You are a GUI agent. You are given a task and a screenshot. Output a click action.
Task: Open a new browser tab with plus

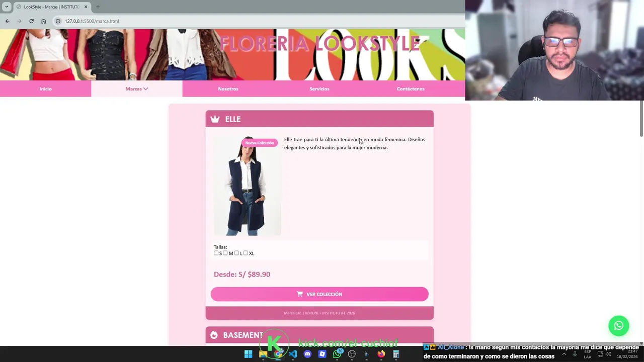coord(98,7)
